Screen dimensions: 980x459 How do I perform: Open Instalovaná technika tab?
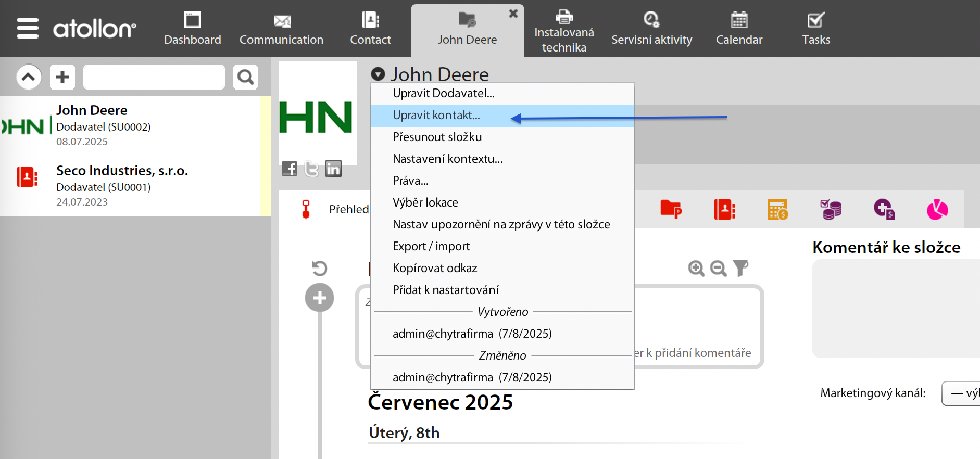click(564, 31)
